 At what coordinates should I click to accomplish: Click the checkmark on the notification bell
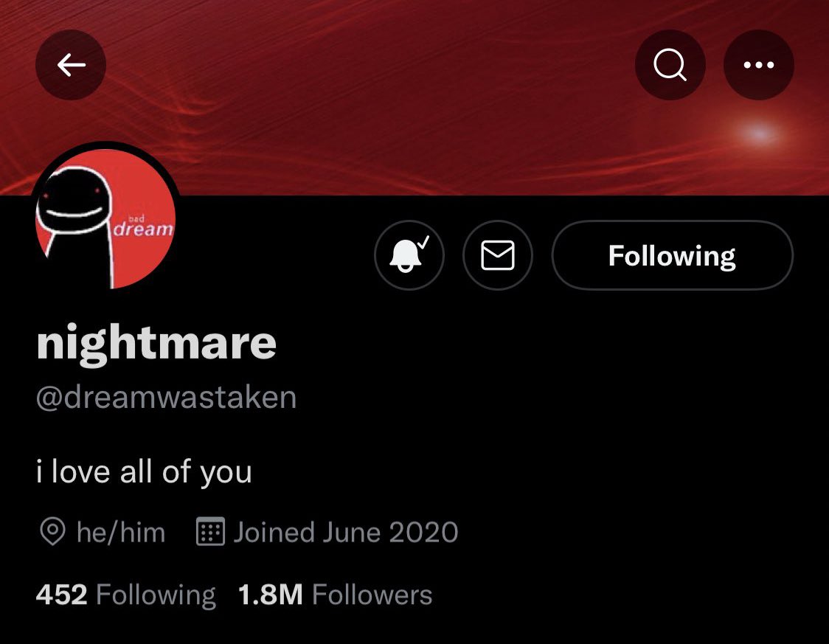coord(423,242)
